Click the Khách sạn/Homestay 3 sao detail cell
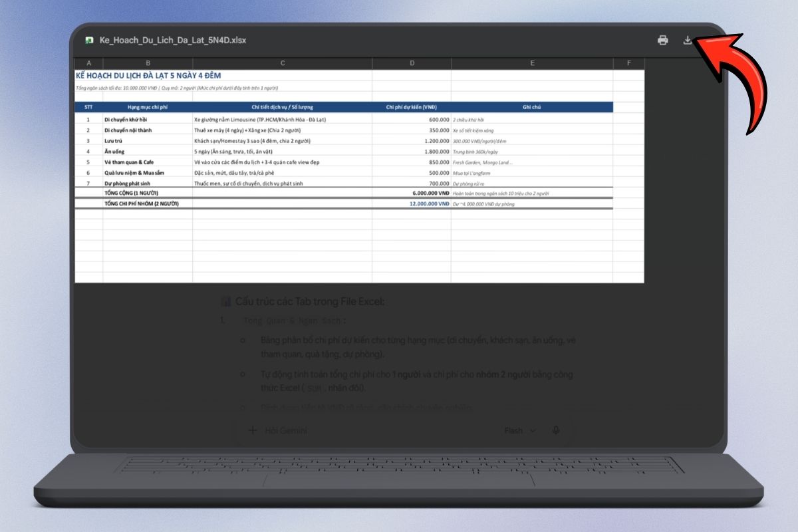 click(283, 141)
